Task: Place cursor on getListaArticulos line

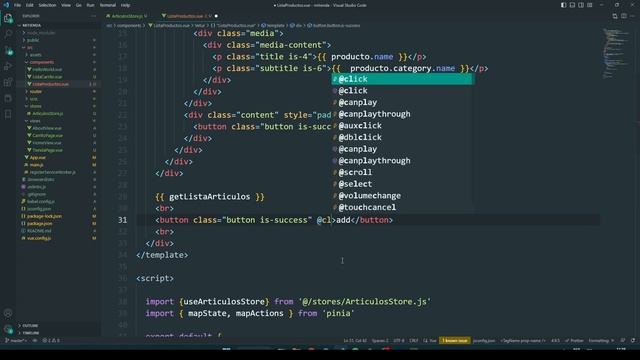Action: (x=210, y=197)
